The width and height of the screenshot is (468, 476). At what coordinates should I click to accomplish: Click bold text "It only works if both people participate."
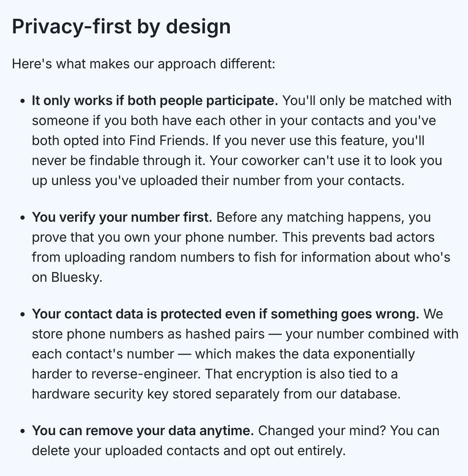pyautogui.click(x=155, y=100)
